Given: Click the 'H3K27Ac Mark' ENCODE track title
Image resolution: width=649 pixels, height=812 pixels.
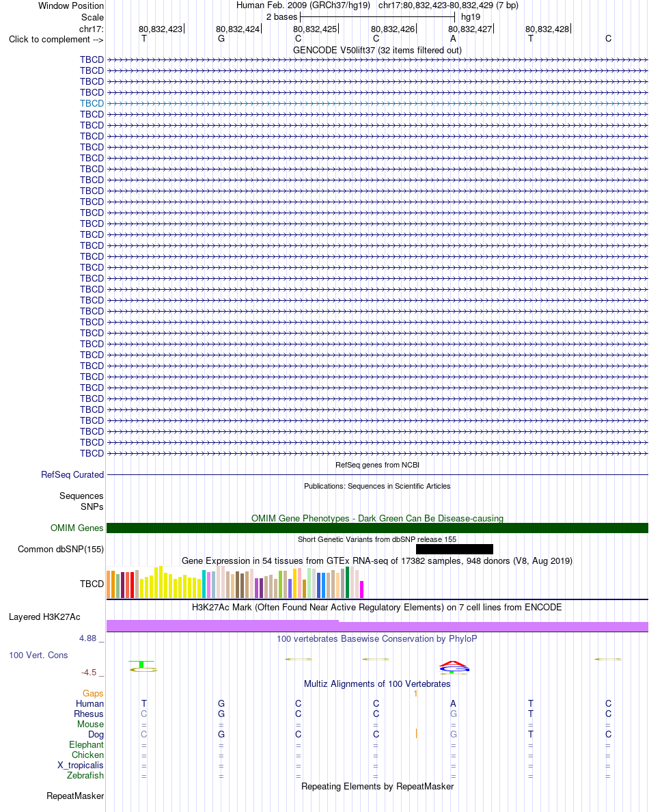Looking at the screenshot, I should click(x=377, y=608).
